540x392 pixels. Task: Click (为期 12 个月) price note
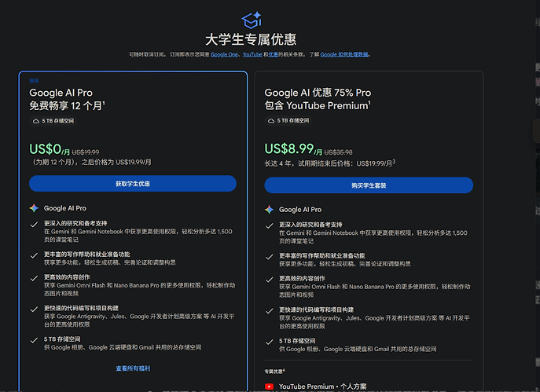(90, 162)
